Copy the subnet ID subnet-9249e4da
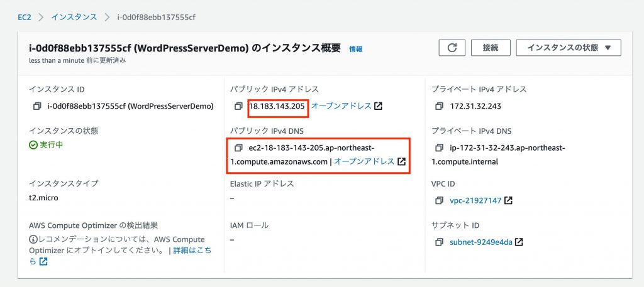644x287 pixels. (x=440, y=242)
